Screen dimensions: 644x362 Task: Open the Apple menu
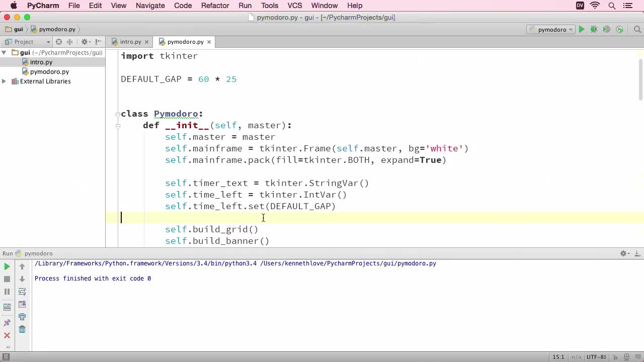14,6
